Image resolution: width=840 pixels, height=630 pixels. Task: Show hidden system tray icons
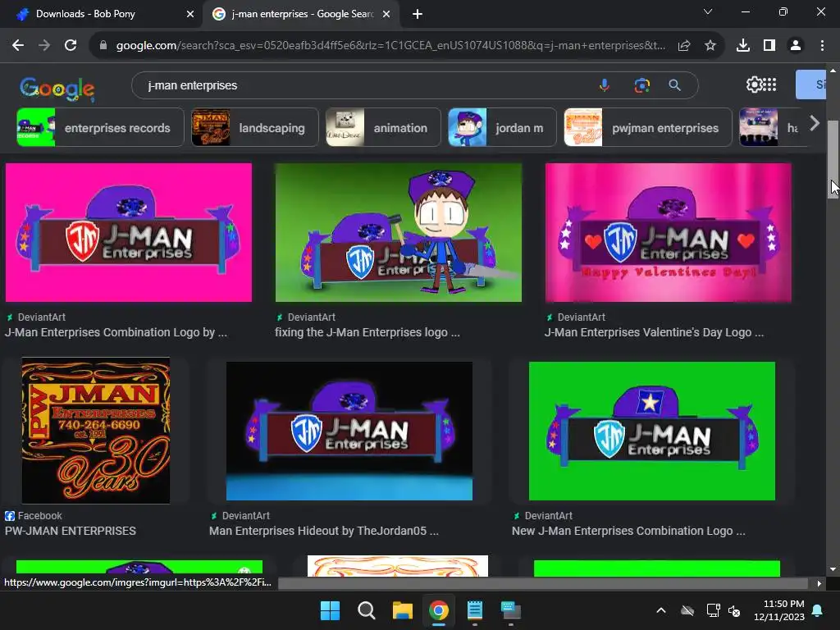(x=661, y=610)
